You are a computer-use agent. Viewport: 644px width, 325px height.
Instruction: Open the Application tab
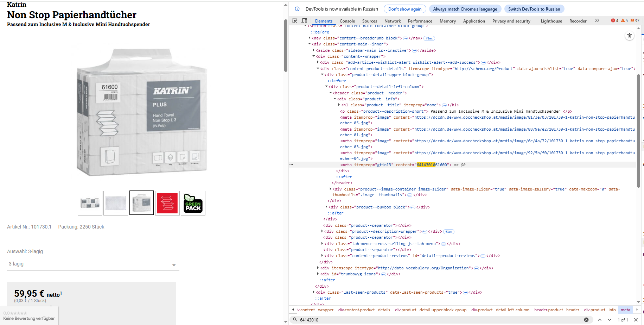[474, 21]
